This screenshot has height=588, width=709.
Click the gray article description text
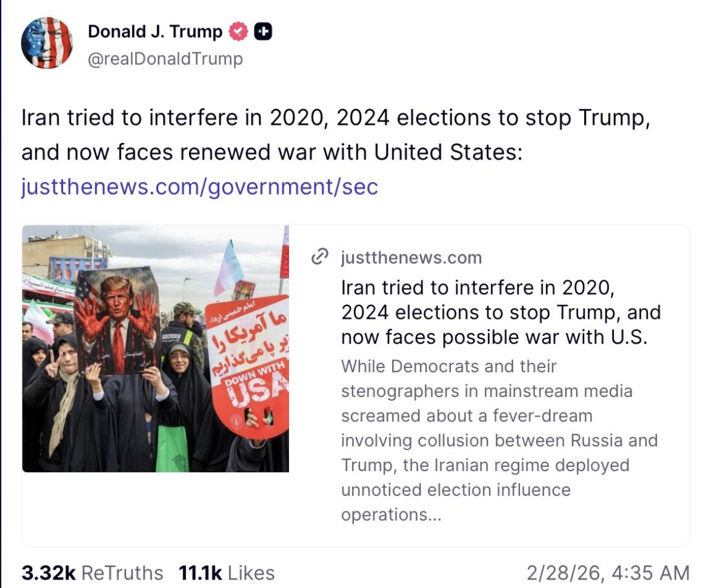499,440
